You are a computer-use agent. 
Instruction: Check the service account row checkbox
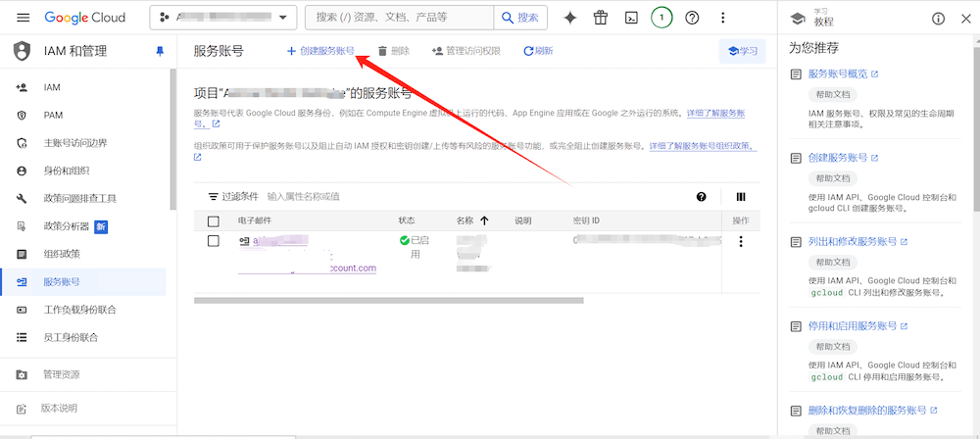pyautogui.click(x=214, y=241)
